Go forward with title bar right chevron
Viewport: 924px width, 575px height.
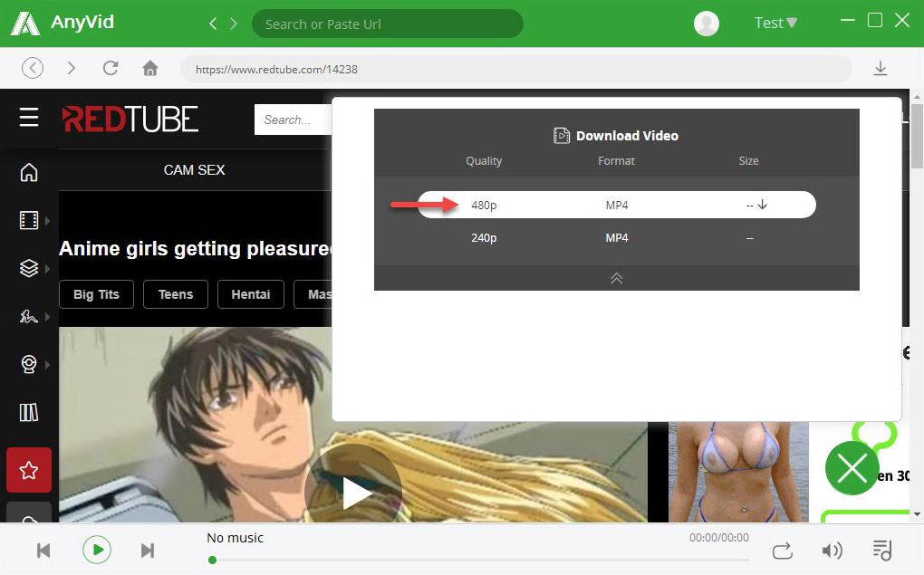click(234, 24)
